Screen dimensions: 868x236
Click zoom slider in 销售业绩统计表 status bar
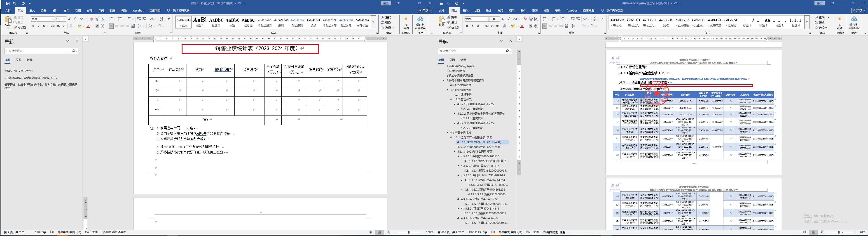(x=409, y=232)
